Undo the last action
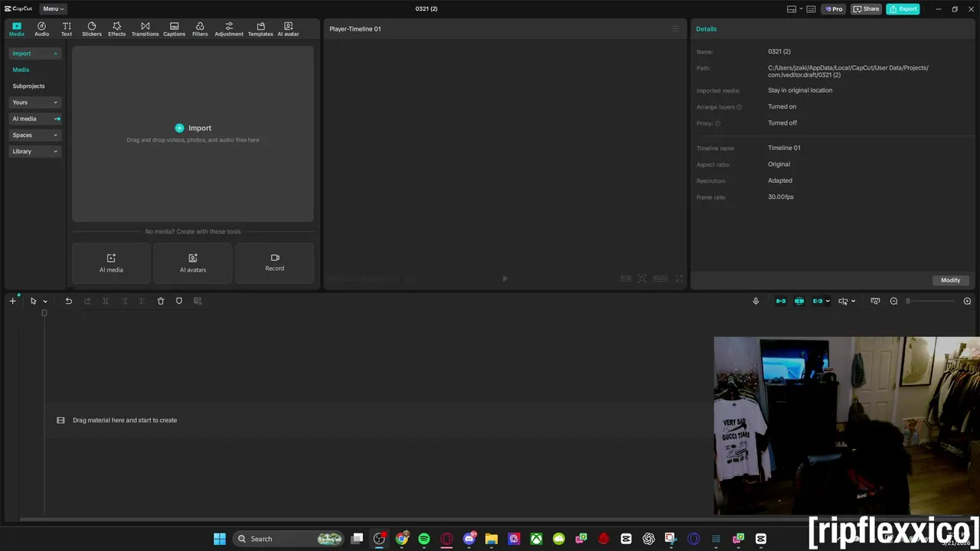Screen dimensions: 980x551 click(68, 301)
